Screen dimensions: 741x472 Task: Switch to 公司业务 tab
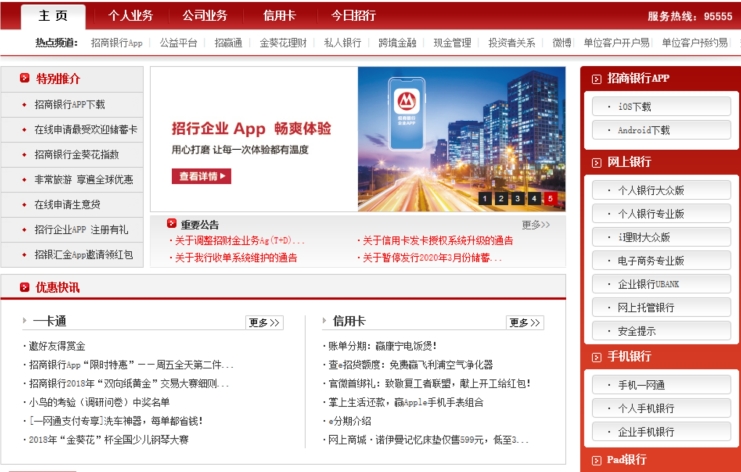tap(205, 16)
